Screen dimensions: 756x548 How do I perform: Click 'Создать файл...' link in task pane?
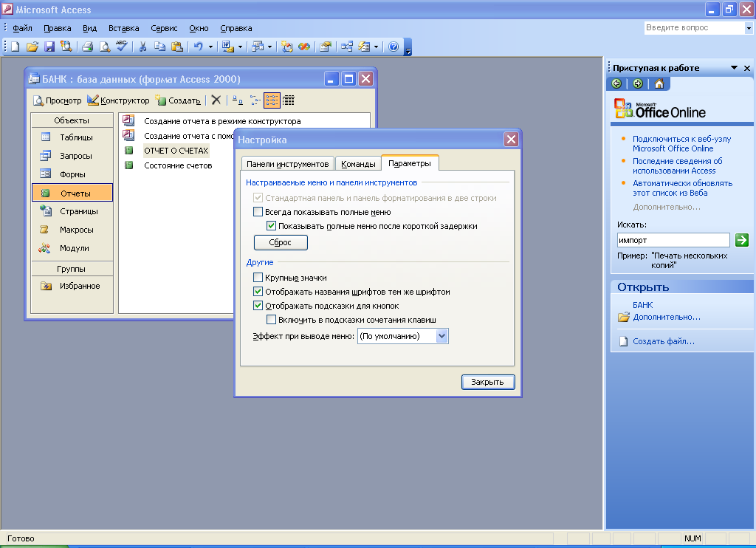pyautogui.click(x=664, y=341)
